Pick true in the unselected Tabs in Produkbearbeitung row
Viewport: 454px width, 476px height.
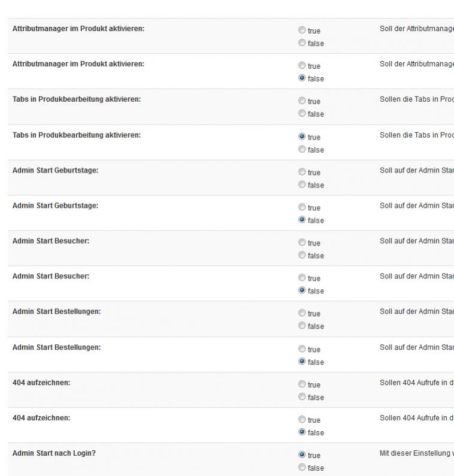point(302,101)
